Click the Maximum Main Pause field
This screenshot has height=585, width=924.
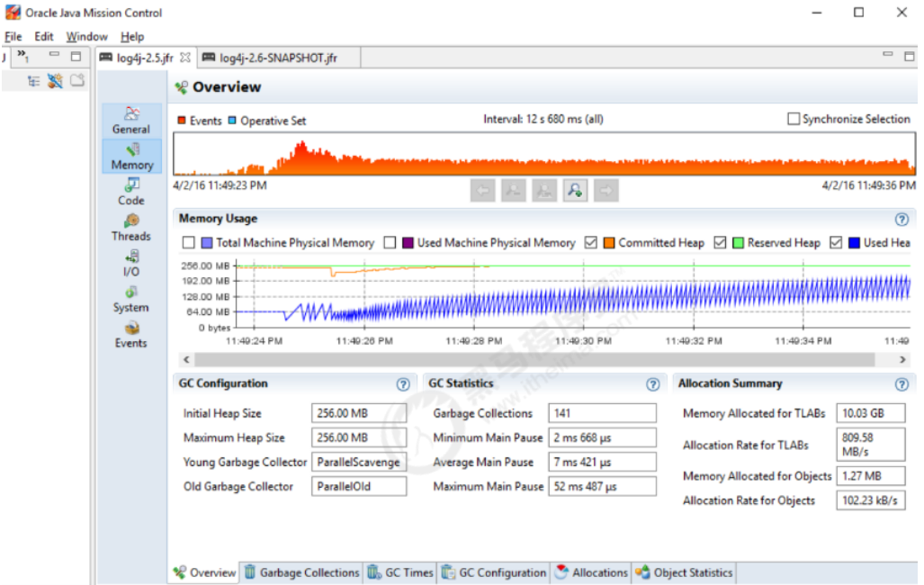602,486
